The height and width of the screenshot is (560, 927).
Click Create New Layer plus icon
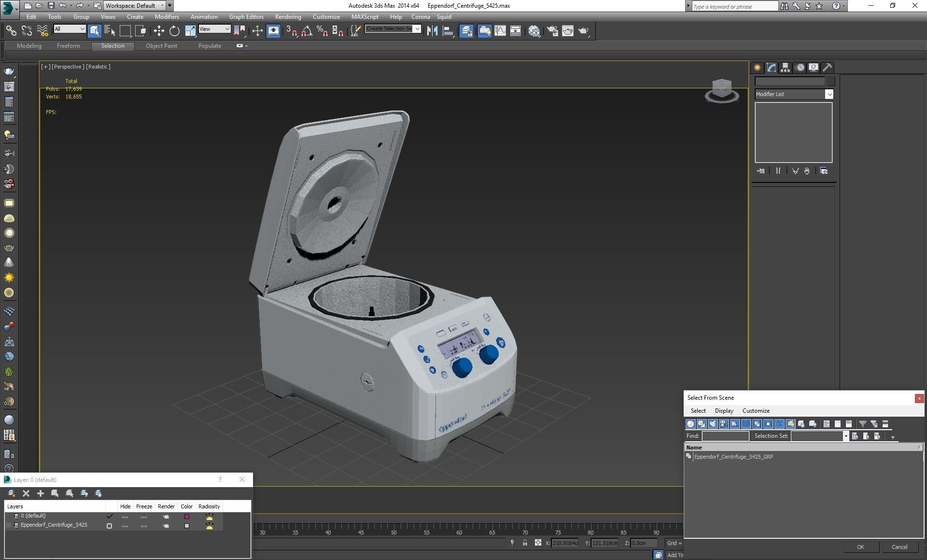click(41, 493)
